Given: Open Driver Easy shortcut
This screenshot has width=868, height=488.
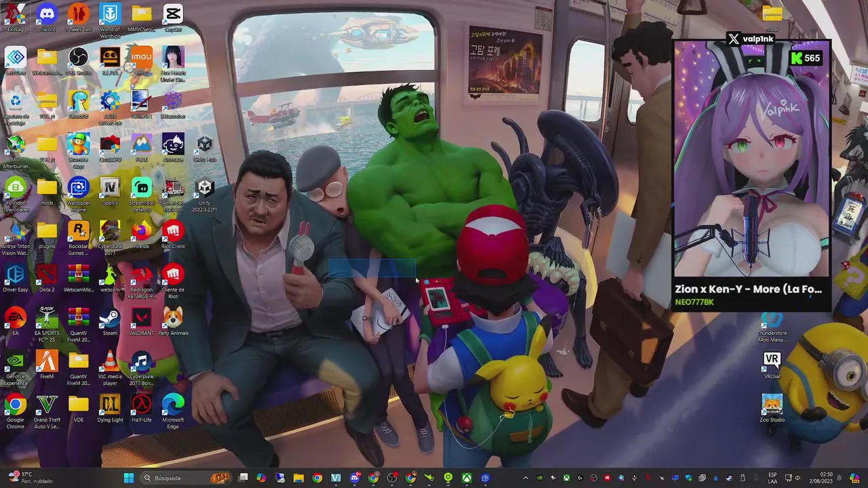Looking at the screenshot, I should (x=15, y=278).
